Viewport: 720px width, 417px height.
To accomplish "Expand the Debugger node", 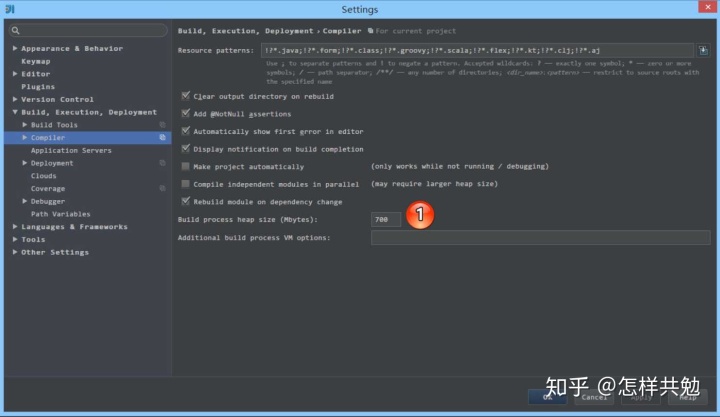I will [x=24, y=201].
